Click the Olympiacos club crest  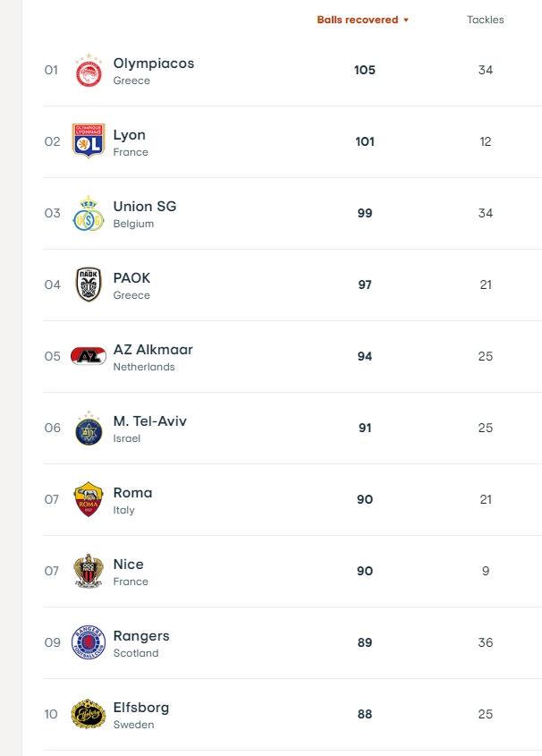coord(89,71)
